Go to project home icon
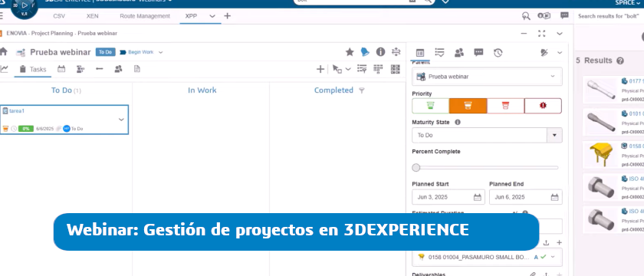 coord(4,52)
